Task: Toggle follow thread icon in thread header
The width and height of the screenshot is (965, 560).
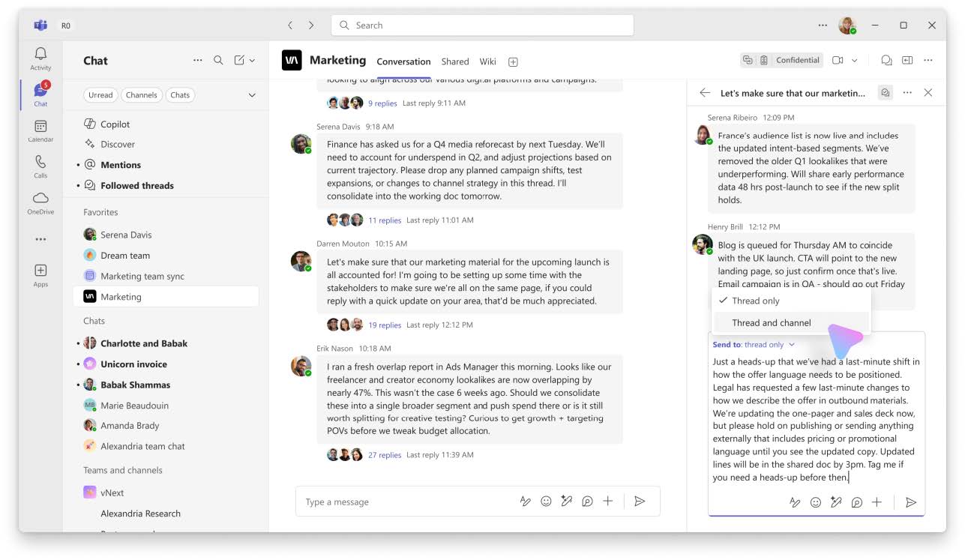Action: [886, 93]
